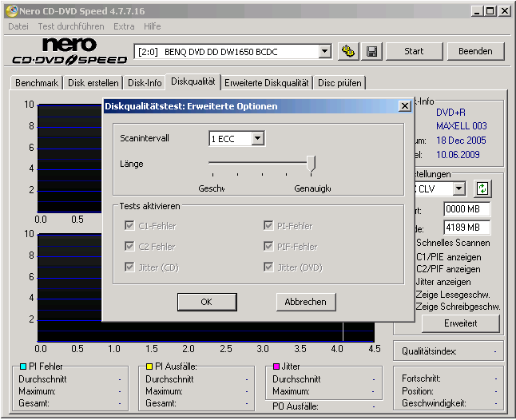The width and height of the screenshot is (516, 420).
Task: Click the floppy disk save icon
Action: [371, 51]
